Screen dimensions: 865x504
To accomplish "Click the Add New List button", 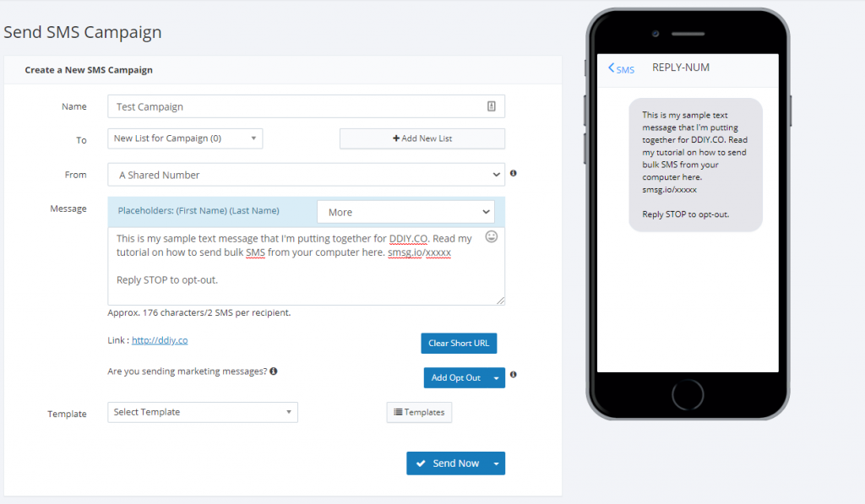I will coord(422,138).
